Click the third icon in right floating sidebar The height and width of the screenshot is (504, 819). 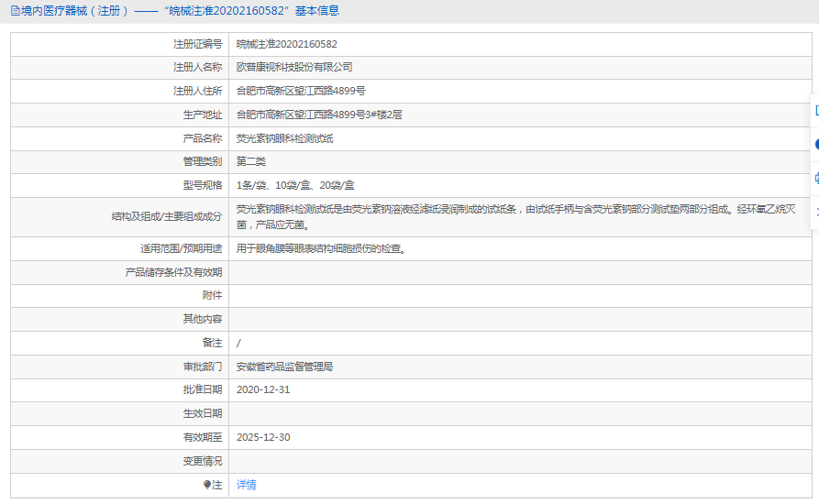[x=815, y=178]
